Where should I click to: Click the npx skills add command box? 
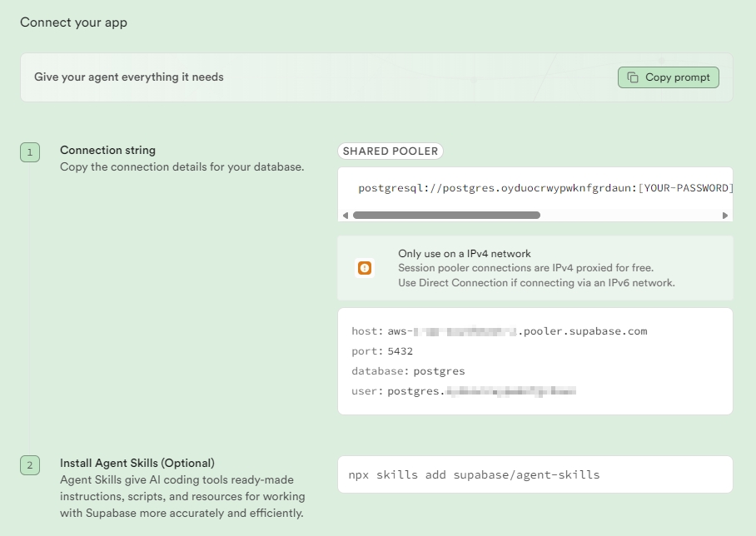click(x=535, y=474)
